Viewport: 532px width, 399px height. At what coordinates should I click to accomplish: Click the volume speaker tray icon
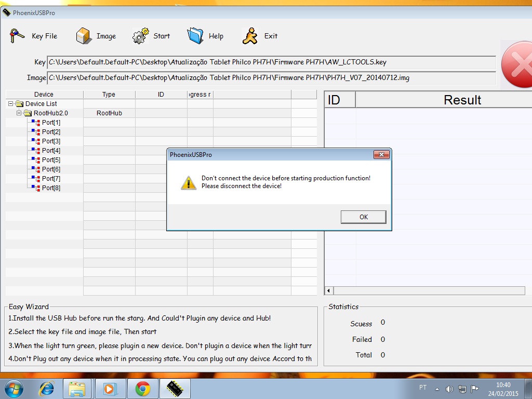(x=449, y=389)
